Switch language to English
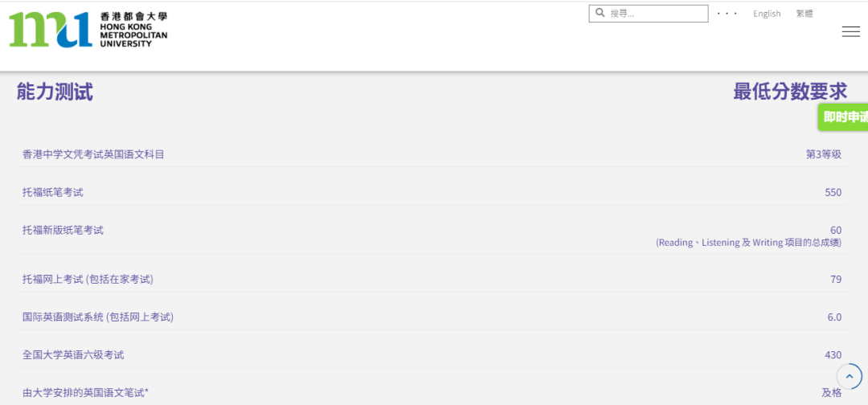The height and width of the screenshot is (405, 868). 767,14
